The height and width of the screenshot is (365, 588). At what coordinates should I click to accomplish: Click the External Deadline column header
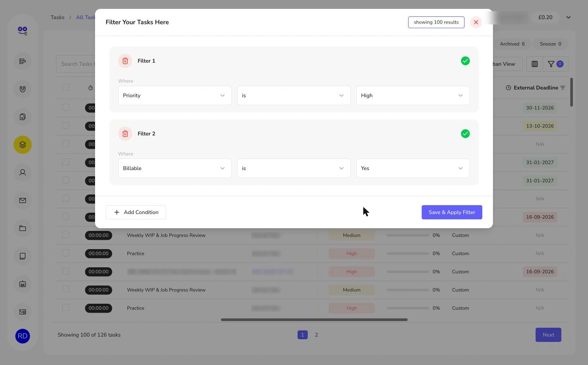(x=536, y=87)
